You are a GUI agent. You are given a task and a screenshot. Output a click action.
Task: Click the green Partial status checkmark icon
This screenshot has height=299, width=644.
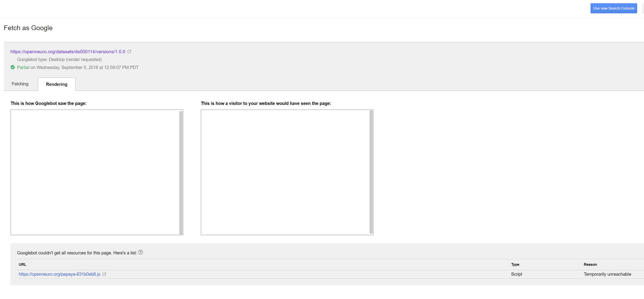[x=13, y=67]
